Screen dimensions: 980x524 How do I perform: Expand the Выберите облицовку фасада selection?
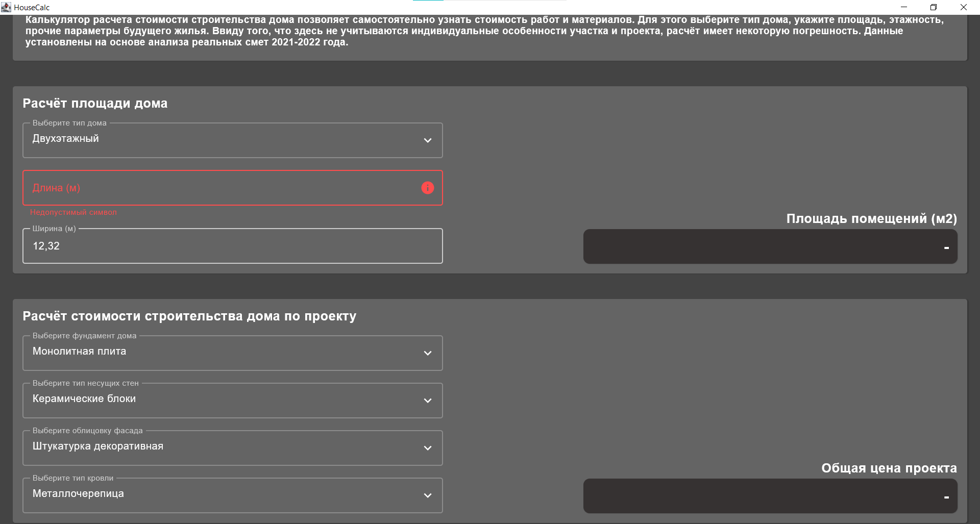pos(232,448)
